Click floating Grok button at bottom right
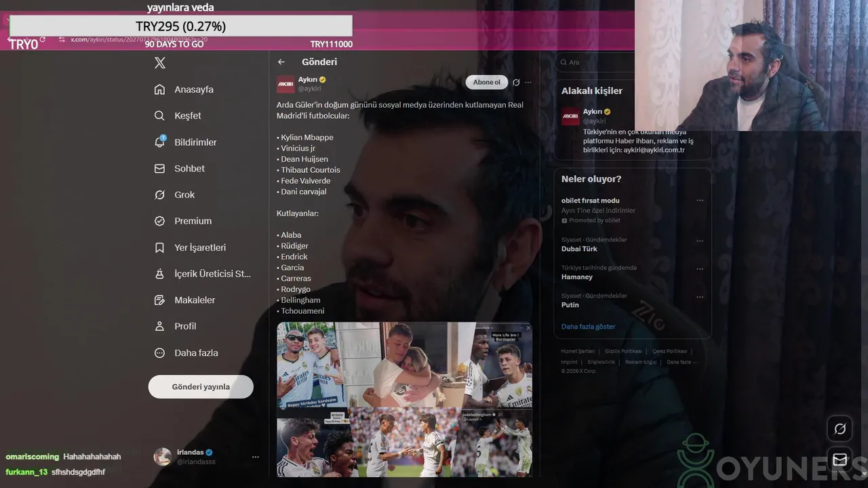This screenshot has width=868, height=488. [x=840, y=429]
